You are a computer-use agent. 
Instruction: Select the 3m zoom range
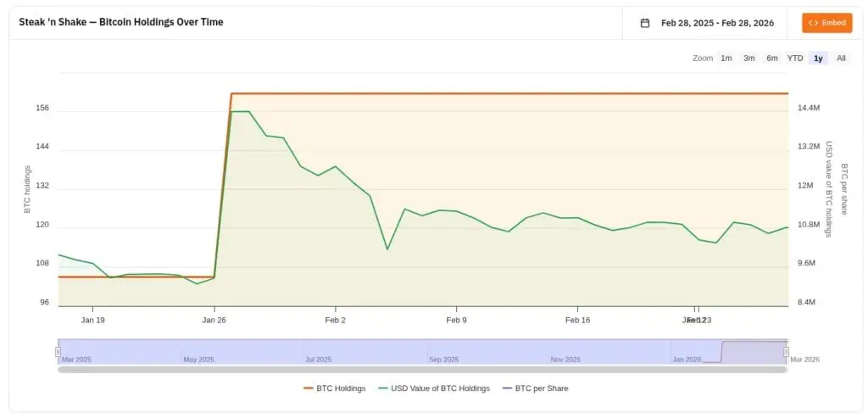(749, 59)
